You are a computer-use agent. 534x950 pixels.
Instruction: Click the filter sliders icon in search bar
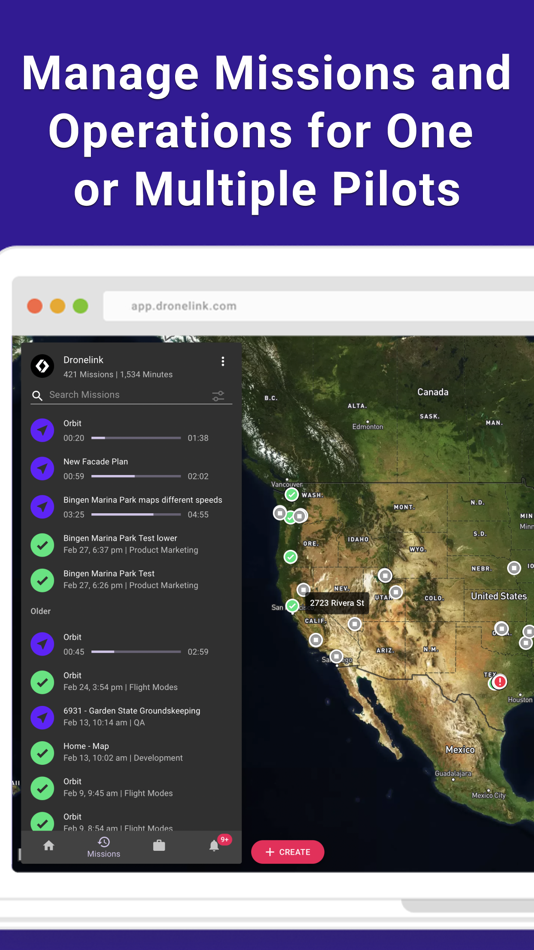click(218, 396)
